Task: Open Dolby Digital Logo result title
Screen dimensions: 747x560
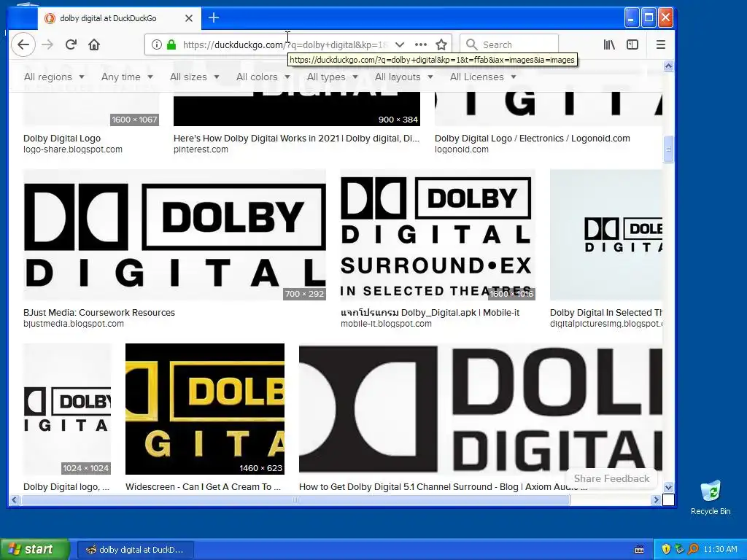Action: 62,139
